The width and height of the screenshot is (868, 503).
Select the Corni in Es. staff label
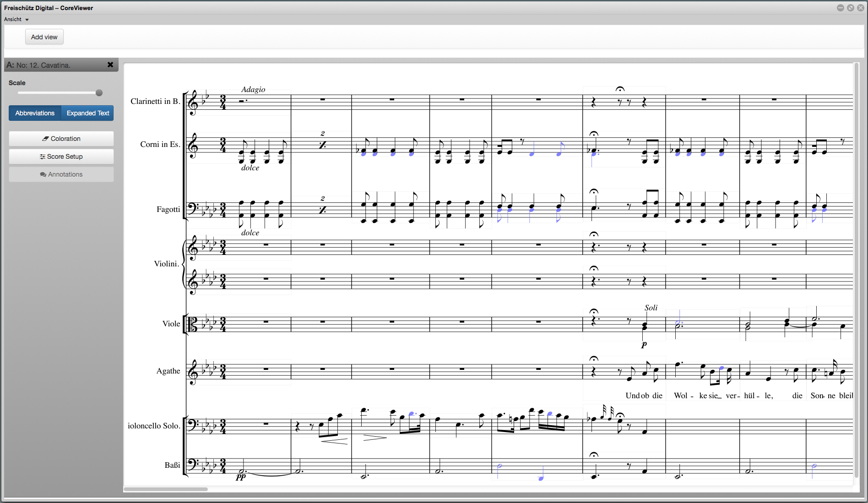coord(160,144)
